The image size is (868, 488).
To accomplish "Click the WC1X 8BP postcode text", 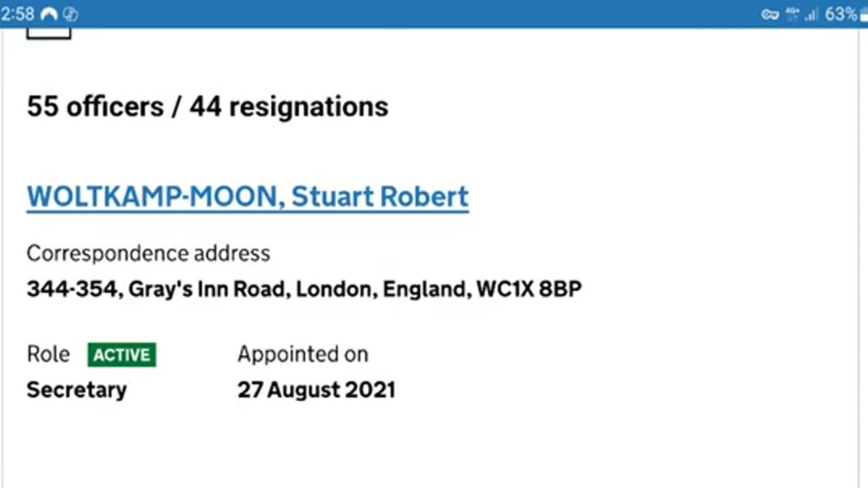I will pos(529,289).
